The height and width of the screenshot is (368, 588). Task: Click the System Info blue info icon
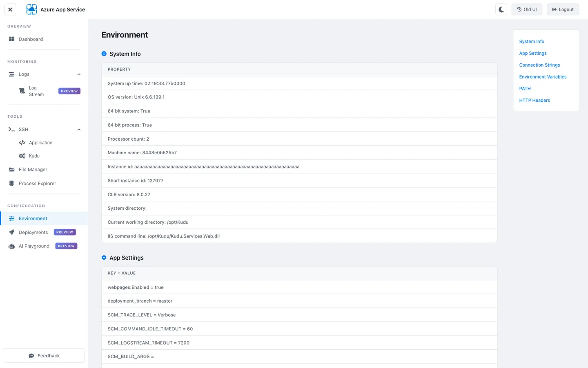104,54
